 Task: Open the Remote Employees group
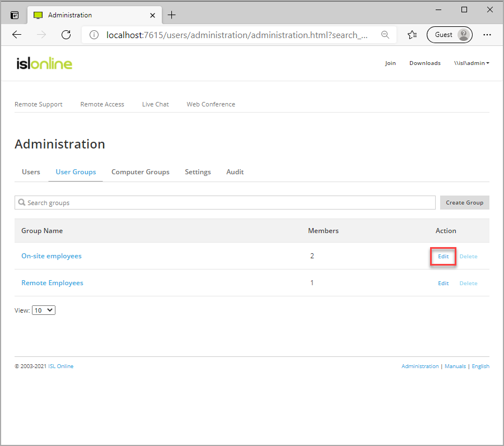tap(53, 282)
